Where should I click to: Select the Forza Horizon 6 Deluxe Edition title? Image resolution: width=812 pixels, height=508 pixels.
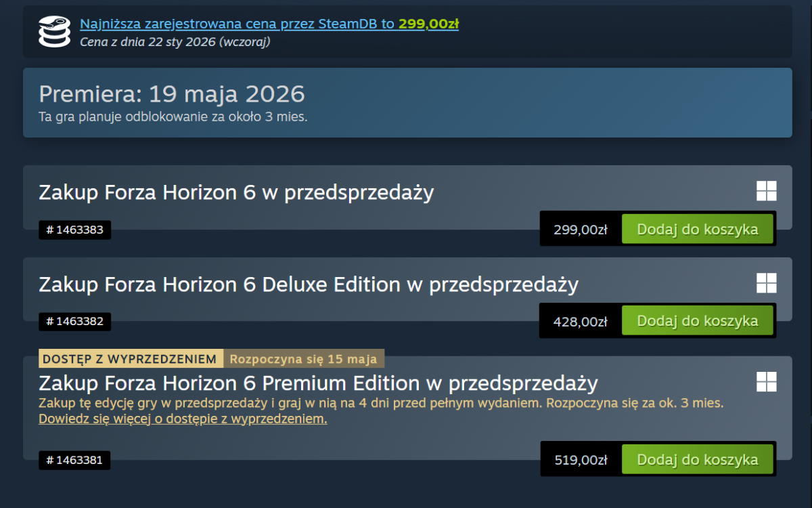(309, 284)
